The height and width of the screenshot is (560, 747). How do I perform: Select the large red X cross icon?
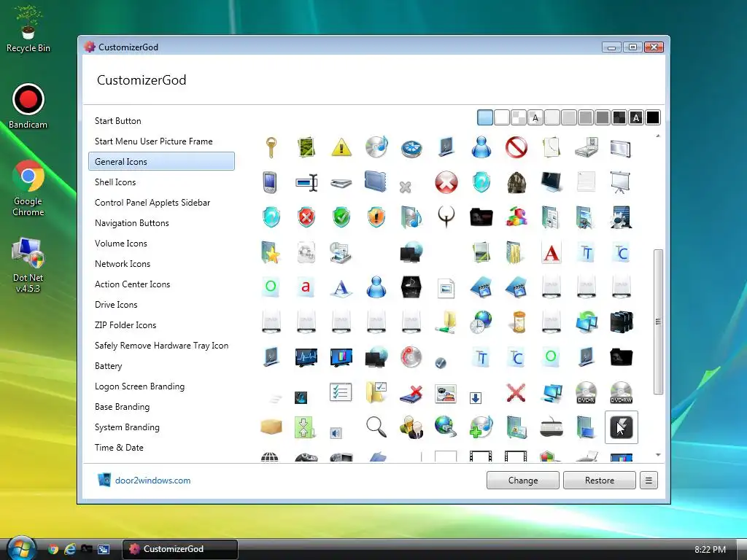coord(516,393)
